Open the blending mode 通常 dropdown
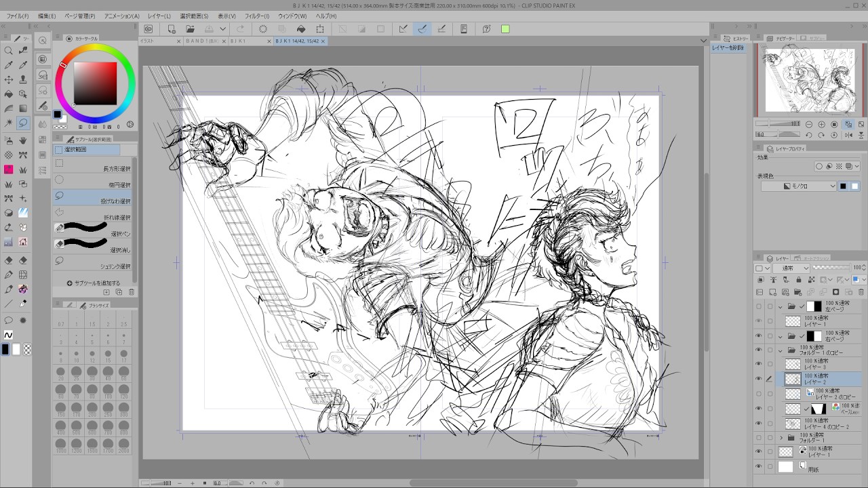 click(x=791, y=268)
